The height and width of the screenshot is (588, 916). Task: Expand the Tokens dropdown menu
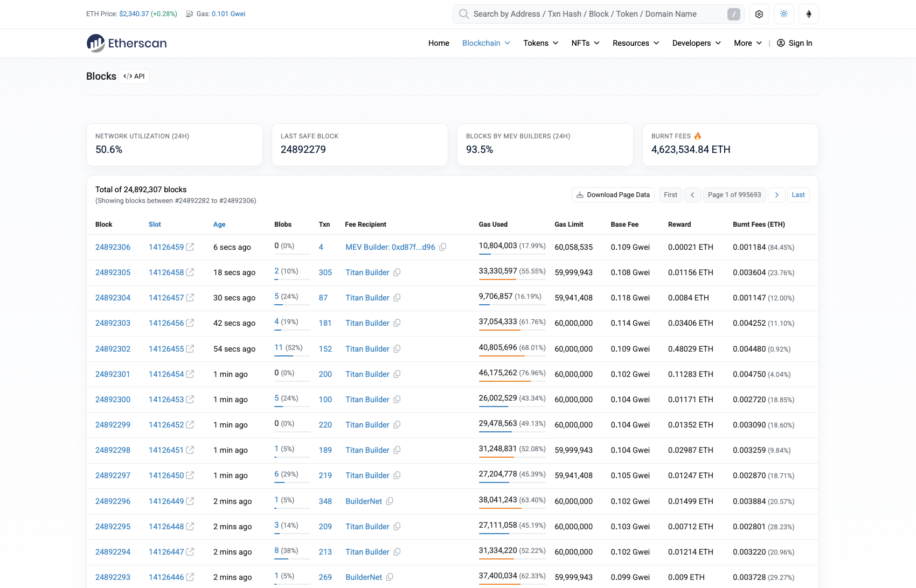(540, 43)
